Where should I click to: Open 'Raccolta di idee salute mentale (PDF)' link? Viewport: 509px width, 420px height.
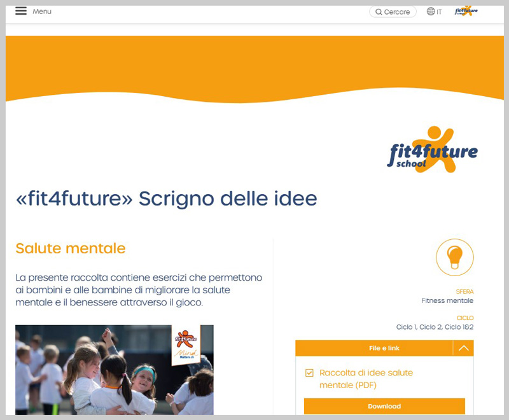pos(366,379)
